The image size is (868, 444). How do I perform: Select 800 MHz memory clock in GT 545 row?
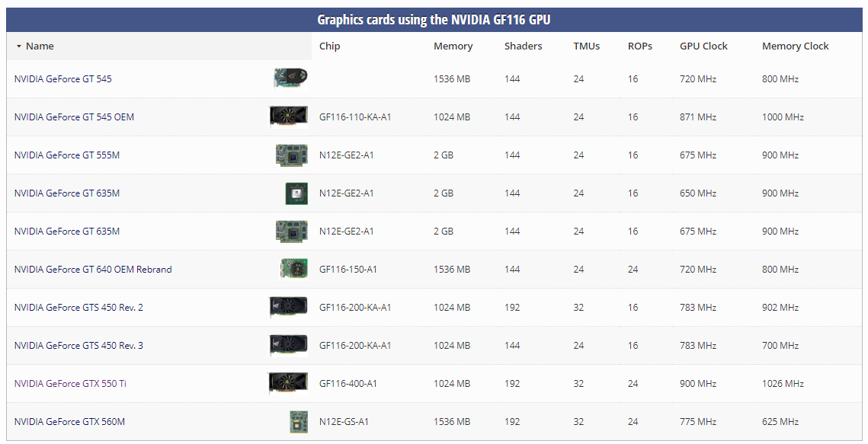[x=780, y=79]
